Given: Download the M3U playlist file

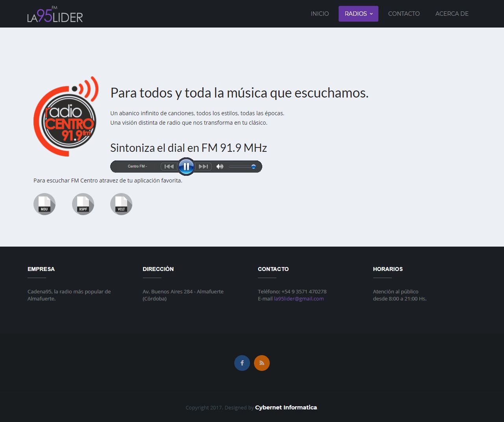Looking at the screenshot, I should (x=44, y=204).
